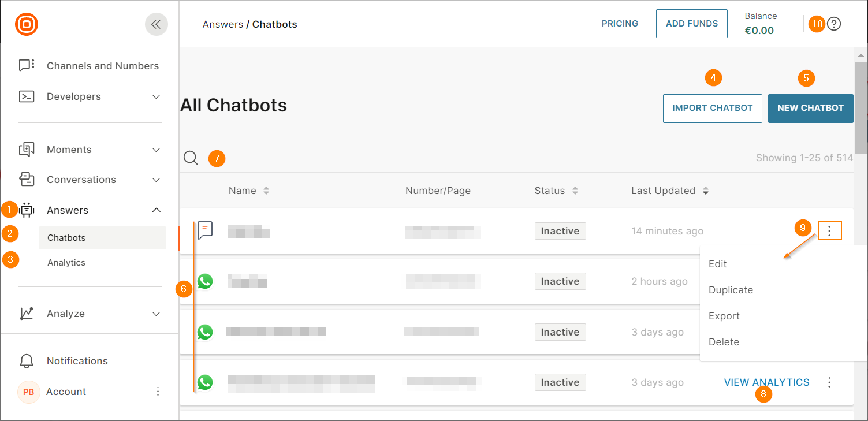Open three-dot menu next to View Analytics
Image resolution: width=868 pixels, height=421 pixels.
[829, 382]
